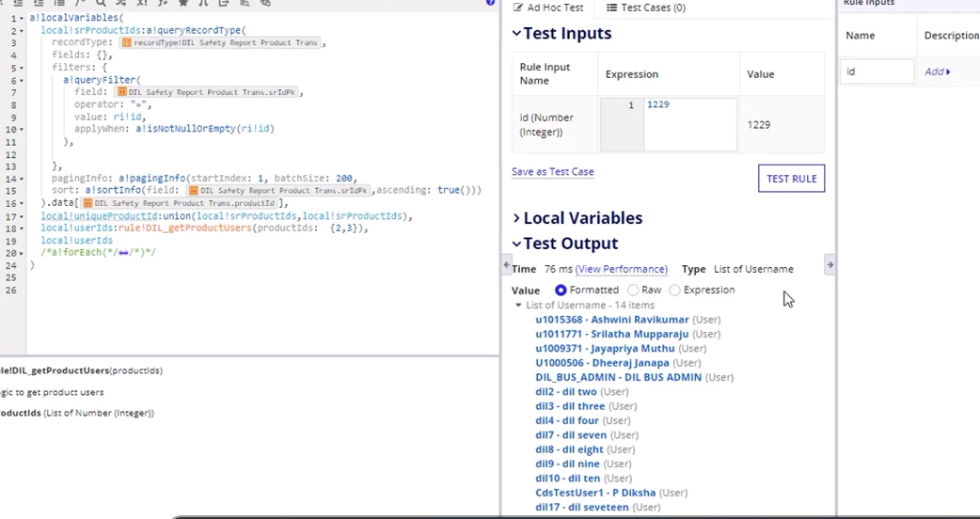Click the TEST RULE button
Screen dimensions: 980x519
791,179
